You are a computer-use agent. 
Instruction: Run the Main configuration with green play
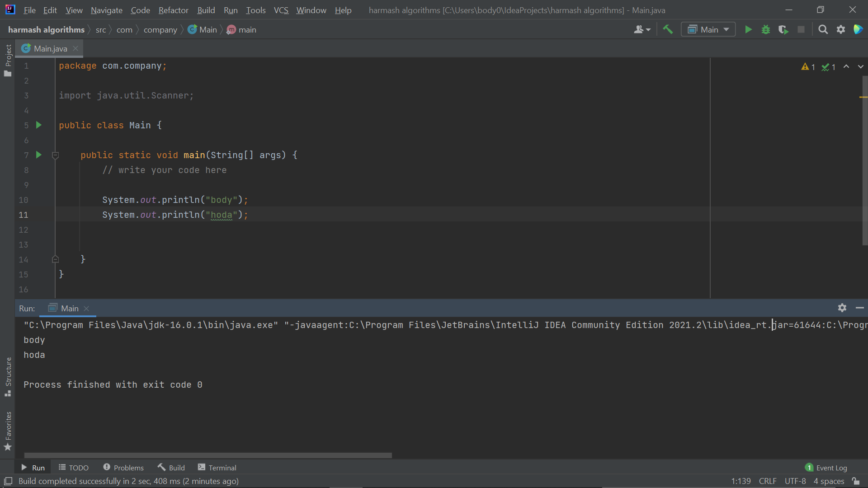(x=748, y=29)
